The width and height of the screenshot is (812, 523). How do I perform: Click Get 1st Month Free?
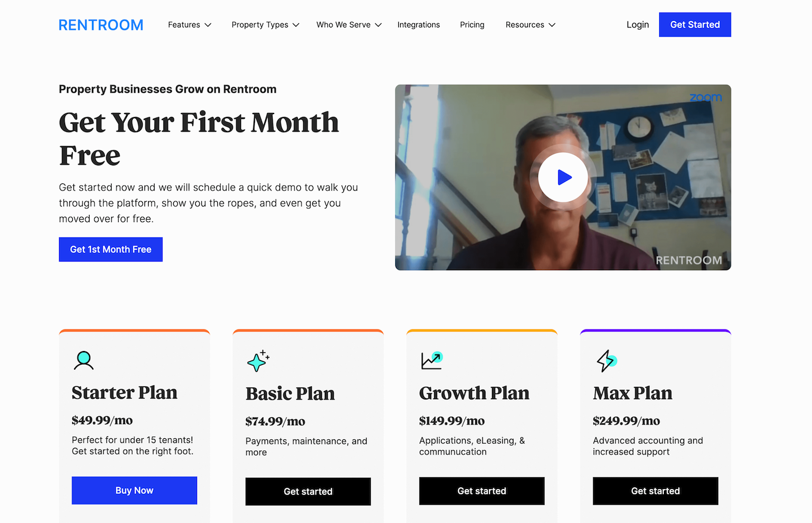tap(110, 249)
